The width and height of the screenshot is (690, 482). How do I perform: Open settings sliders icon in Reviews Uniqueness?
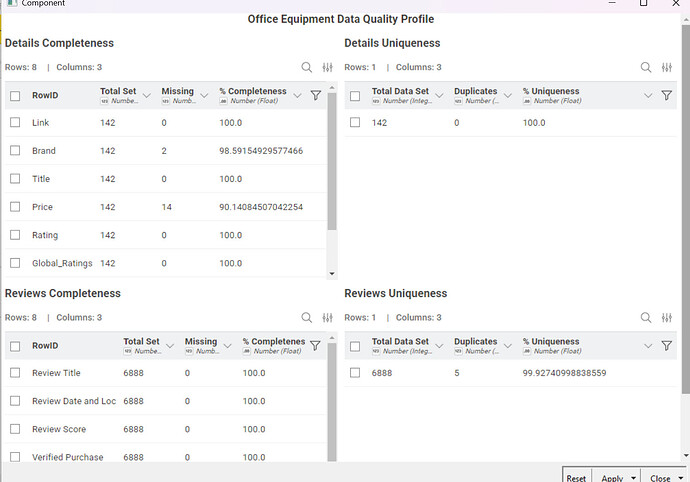click(x=667, y=318)
